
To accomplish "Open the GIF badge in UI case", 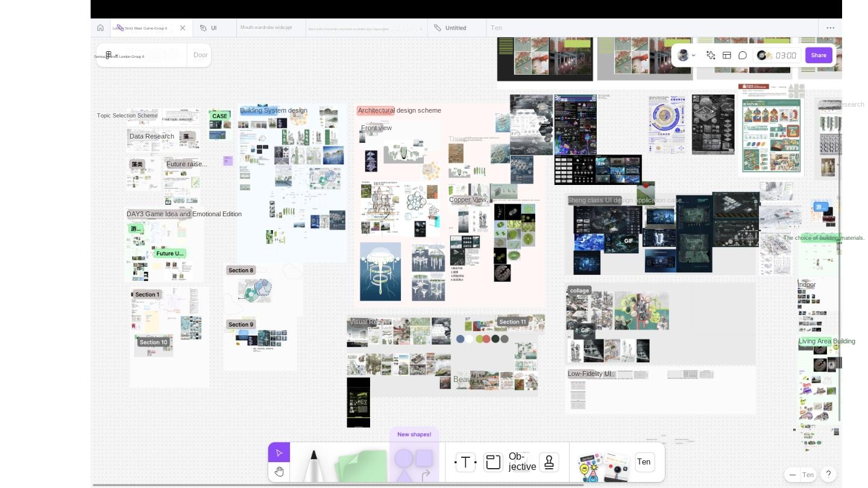I will (x=629, y=240).
